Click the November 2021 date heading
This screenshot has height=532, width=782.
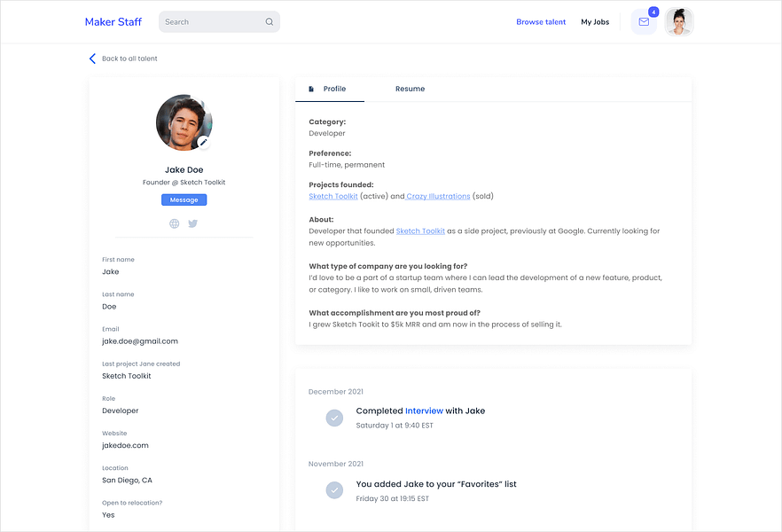(336, 464)
